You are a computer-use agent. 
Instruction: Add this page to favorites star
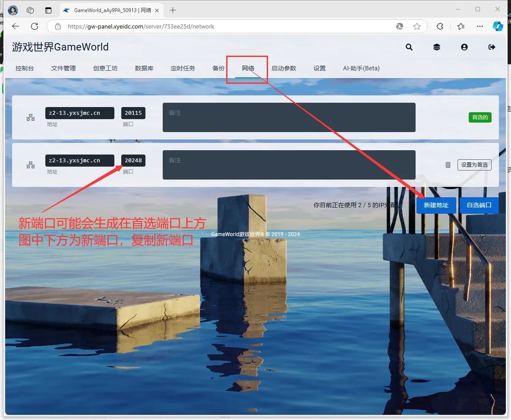[417, 26]
